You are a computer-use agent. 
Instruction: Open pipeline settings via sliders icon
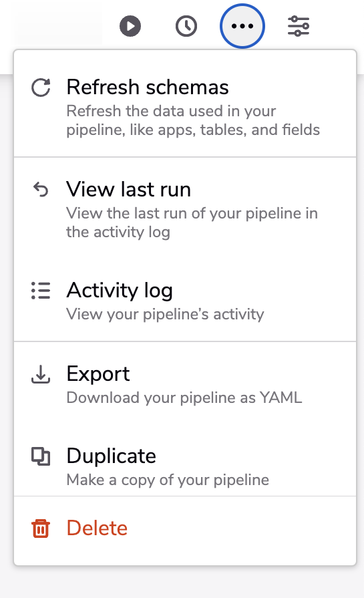(x=298, y=26)
